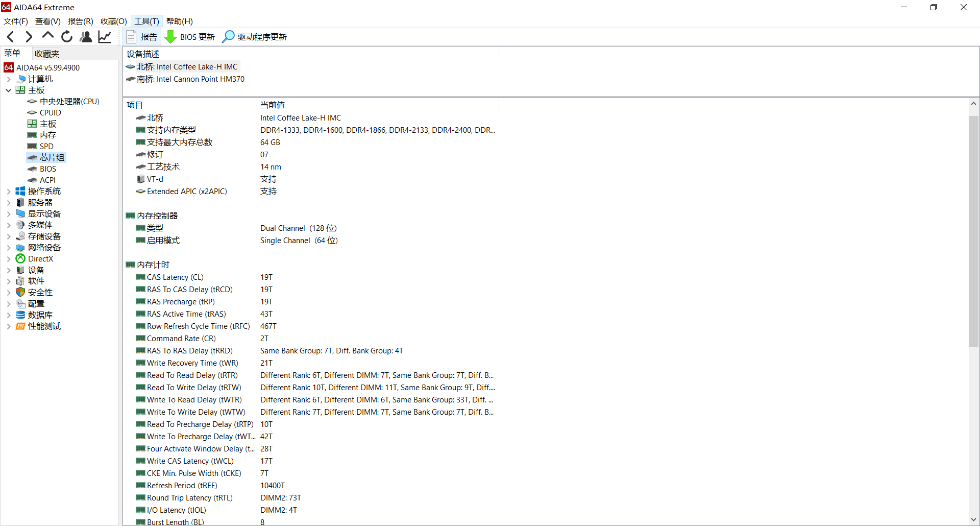Open the 报告(R) menu
Image resolution: width=980 pixels, height=526 pixels.
[x=81, y=21]
